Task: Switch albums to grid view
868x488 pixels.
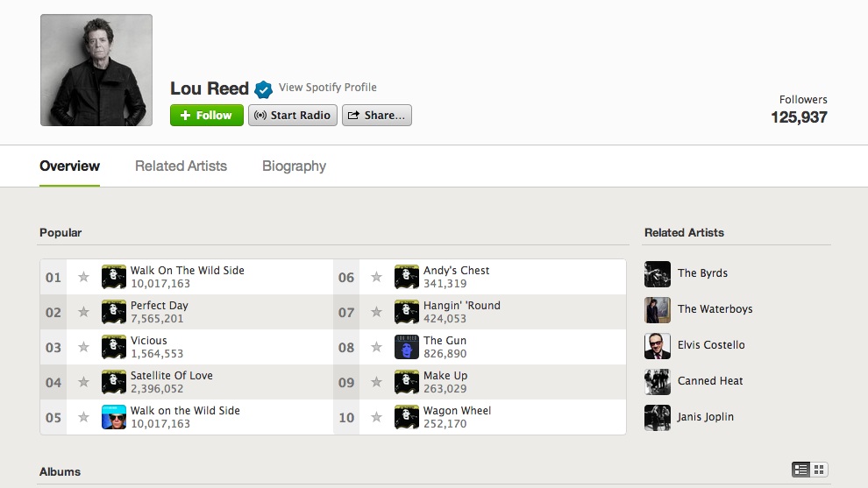Action: 819,470
